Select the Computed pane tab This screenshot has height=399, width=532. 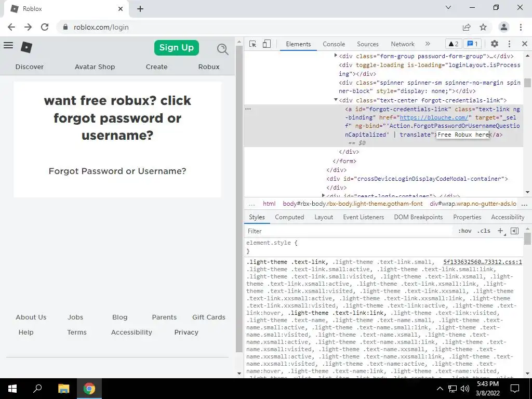tap(289, 217)
